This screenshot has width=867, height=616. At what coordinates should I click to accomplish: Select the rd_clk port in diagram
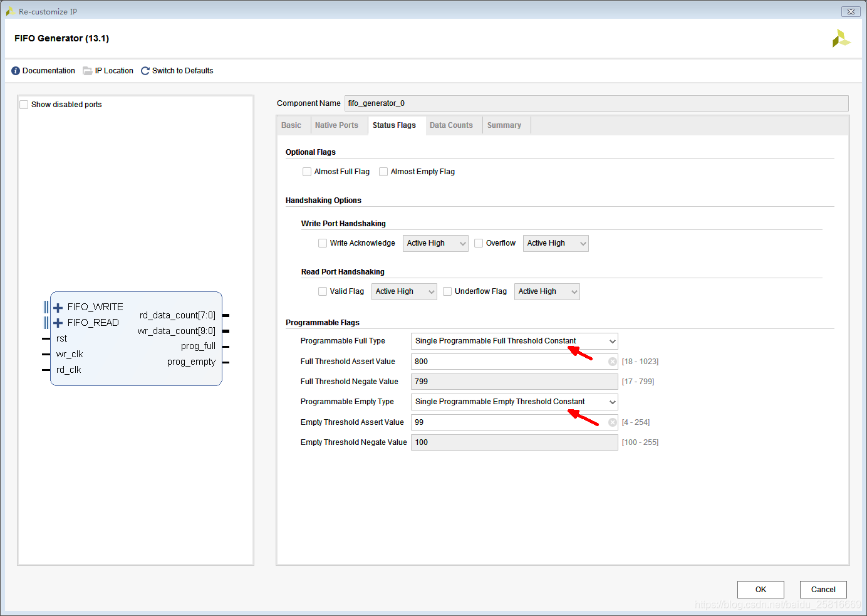point(69,370)
